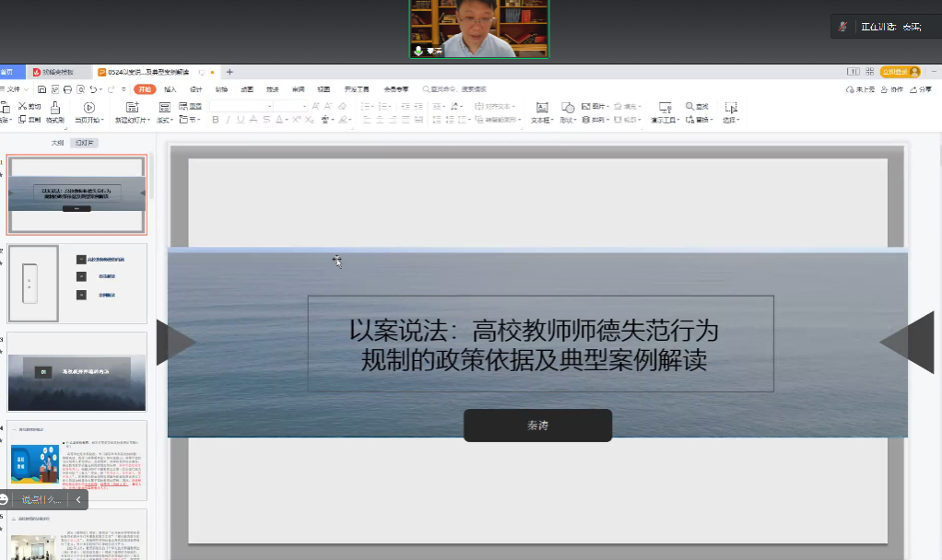Click the Share button at top right
Image resolution: width=942 pixels, height=560 pixels.
(x=922, y=89)
